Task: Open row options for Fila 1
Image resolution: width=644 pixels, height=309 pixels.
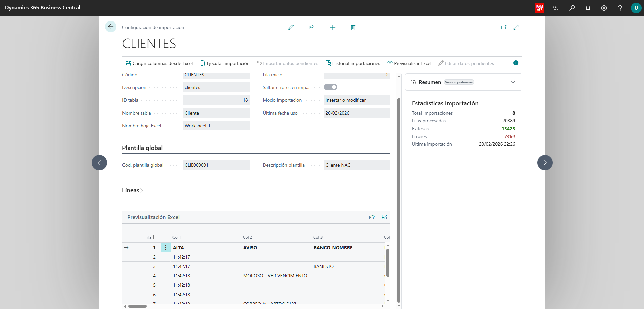Action: click(165, 248)
